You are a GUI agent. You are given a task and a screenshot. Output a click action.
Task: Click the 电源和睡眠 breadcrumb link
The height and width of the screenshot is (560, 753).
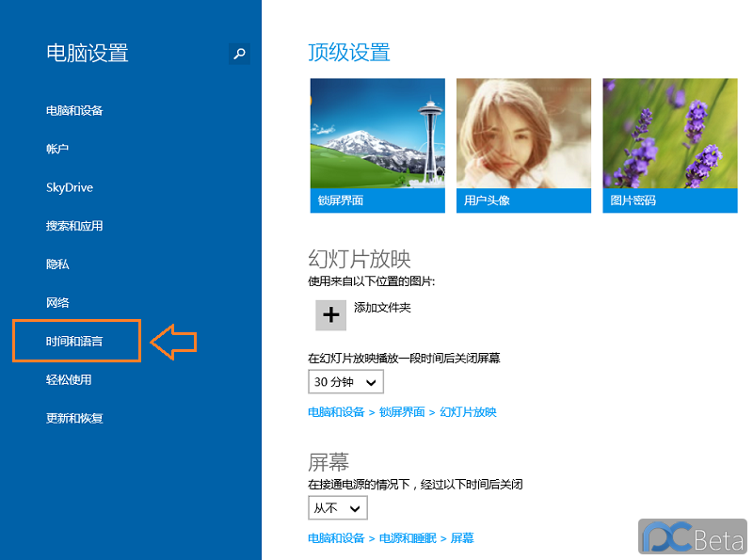point(408,538)
